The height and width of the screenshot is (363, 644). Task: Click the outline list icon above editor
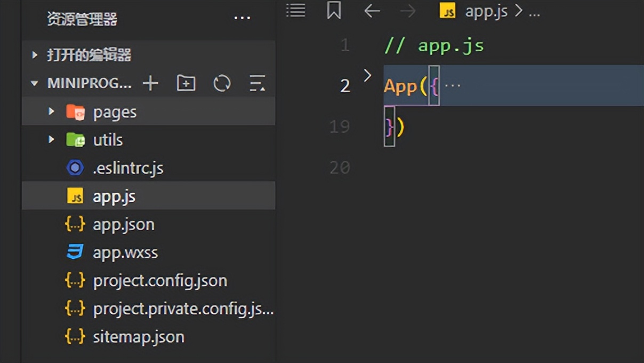pos(296,11)
